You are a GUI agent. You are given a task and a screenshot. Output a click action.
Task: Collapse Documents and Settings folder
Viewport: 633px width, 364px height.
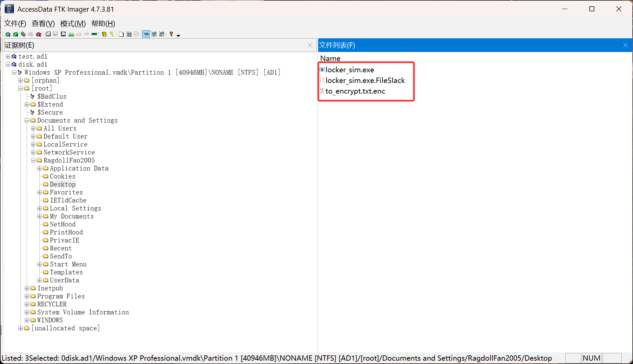coord(27,121)
